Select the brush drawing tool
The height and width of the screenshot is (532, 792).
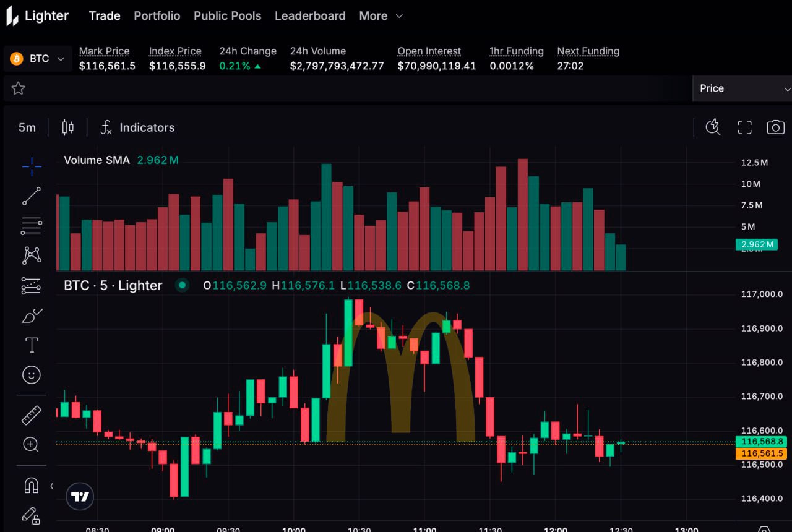click(x=32, y=315)
